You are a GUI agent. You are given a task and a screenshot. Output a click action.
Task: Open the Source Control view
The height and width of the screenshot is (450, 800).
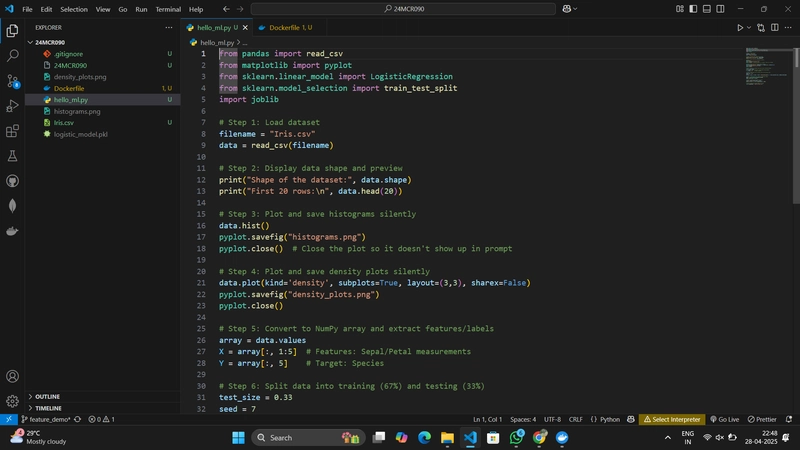click(12, 81)
